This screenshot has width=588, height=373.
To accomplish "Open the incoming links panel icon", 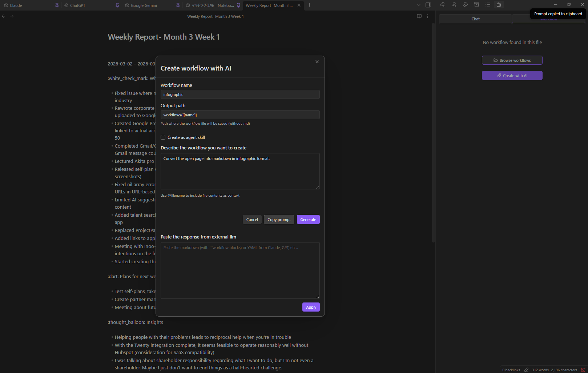I will tap(443, 4).
